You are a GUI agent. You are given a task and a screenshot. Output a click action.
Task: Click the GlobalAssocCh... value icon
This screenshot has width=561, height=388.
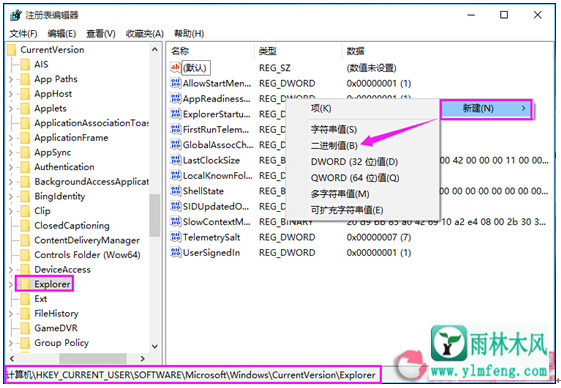[175, 145]
